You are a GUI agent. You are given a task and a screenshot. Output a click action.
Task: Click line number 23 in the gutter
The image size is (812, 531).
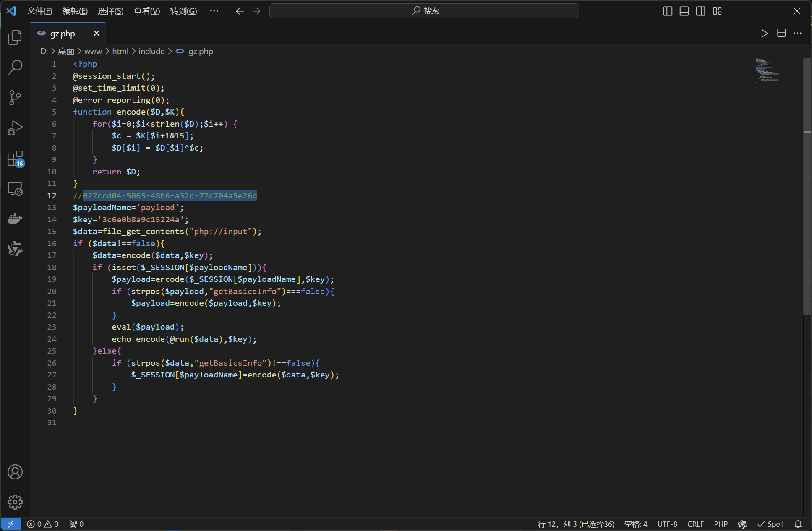coord(52,327)
